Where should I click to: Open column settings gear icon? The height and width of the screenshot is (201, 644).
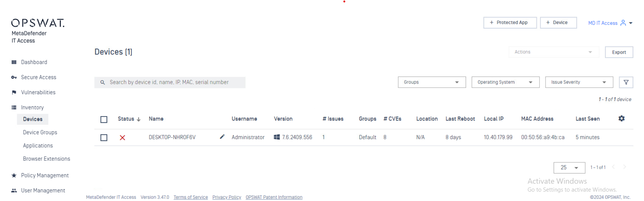tap(622, 118)
